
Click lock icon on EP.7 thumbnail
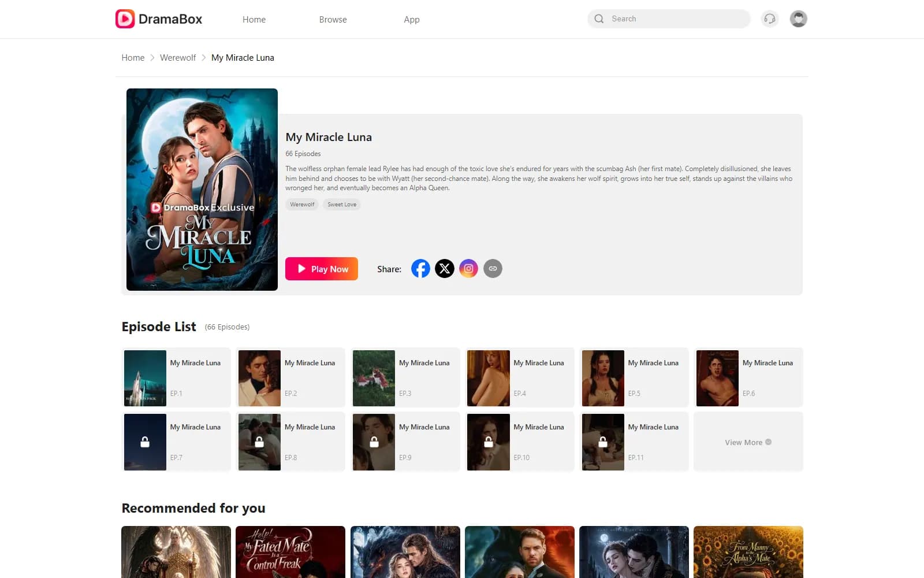(145, 442)
